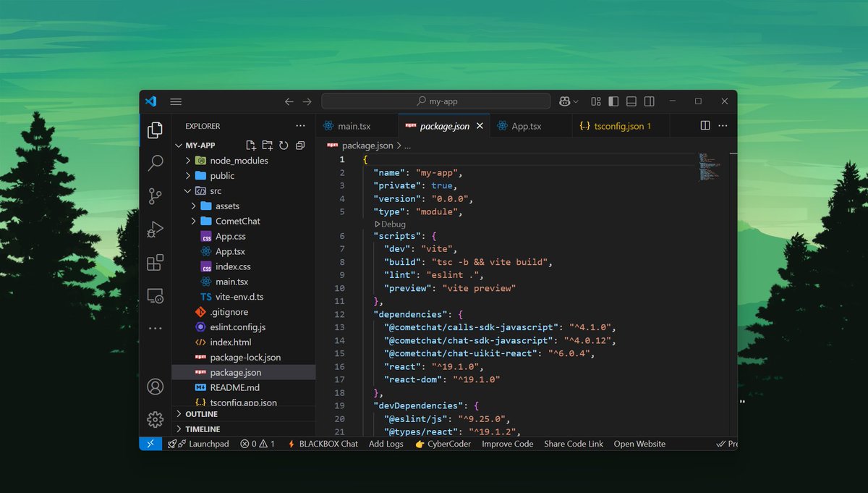
Task: Open the remote window button in status bar
Action: (150, 444)
